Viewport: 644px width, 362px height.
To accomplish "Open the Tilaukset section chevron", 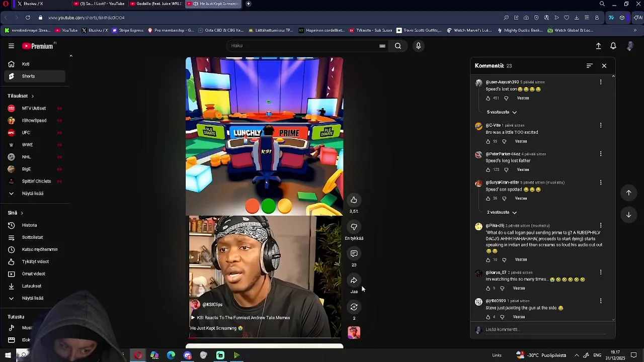I will [33, 96].
